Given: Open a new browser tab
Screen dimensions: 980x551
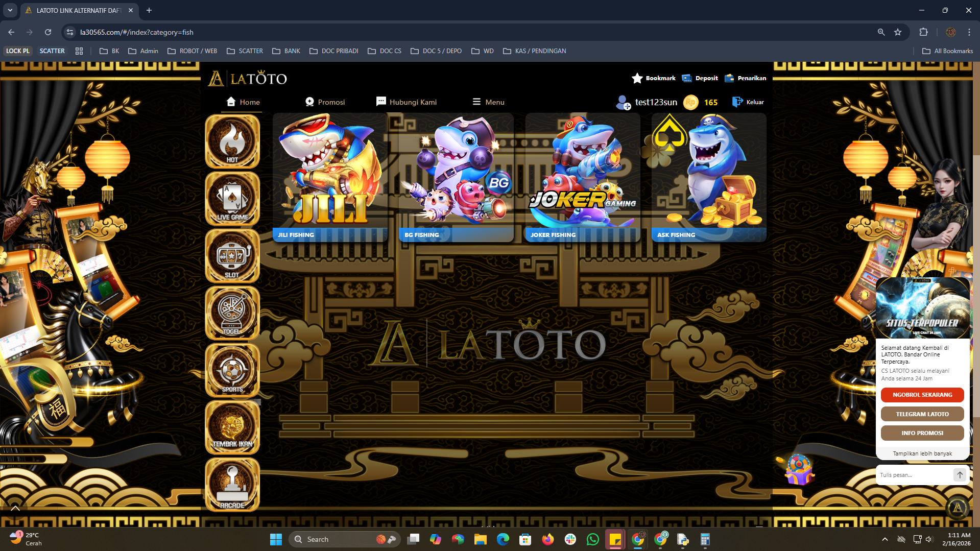Looking at the screenshot, I should [x=149, y=10].
